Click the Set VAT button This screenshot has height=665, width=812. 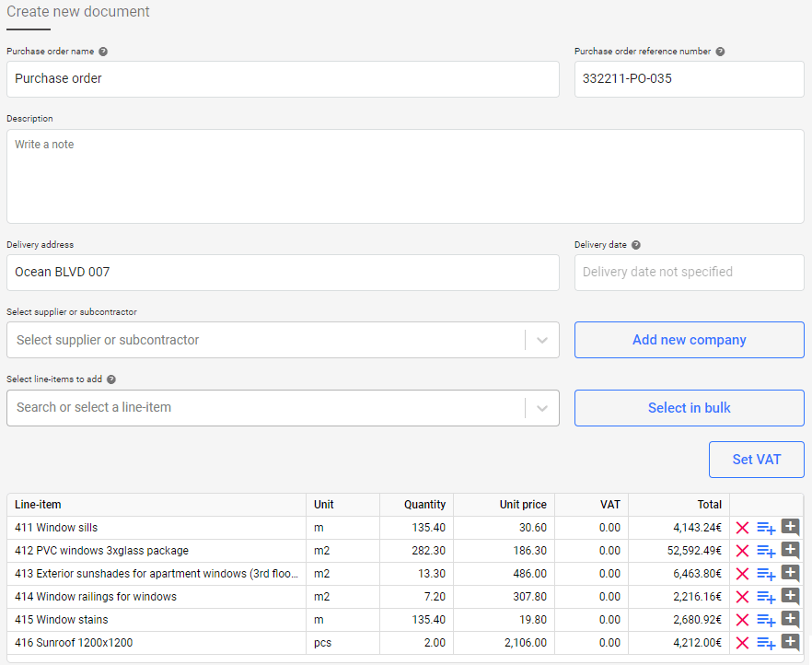757,460
